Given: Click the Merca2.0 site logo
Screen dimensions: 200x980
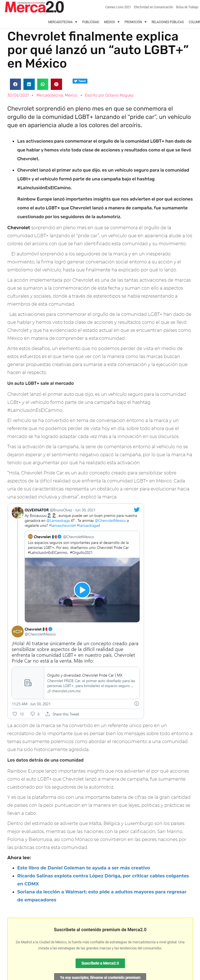Looking at the screenshot, I should [x=34, y=6].
